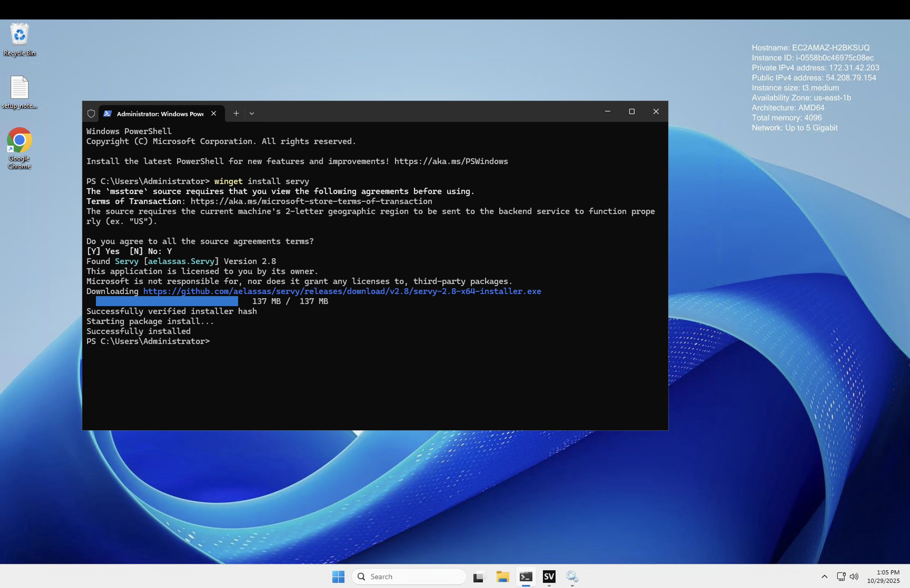910x588 pixels.
Task: Click the Servy SV taskbar icon
Action: click(549, 576)
